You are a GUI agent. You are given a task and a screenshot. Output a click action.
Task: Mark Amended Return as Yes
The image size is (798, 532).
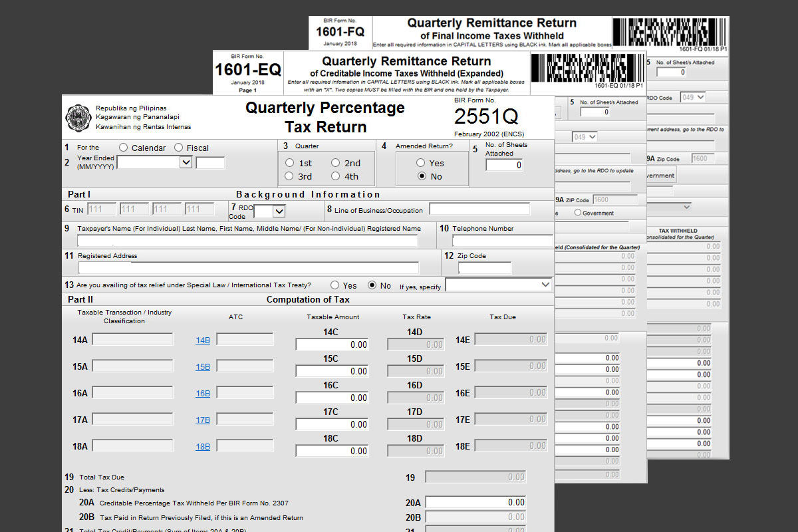(420, 163)
